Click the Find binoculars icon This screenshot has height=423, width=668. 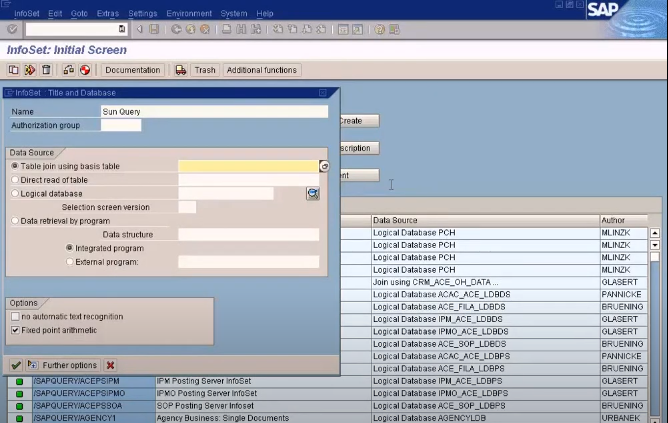coord(241,29)
